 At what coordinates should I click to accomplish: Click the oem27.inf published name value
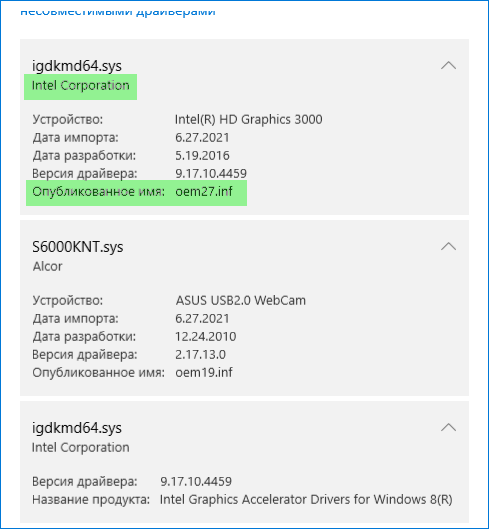204,192
